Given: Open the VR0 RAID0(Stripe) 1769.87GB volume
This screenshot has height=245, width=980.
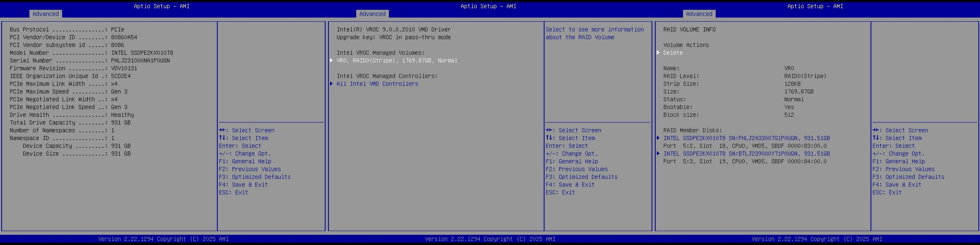Looking at the screenshot, I should (x=397, y=60).
